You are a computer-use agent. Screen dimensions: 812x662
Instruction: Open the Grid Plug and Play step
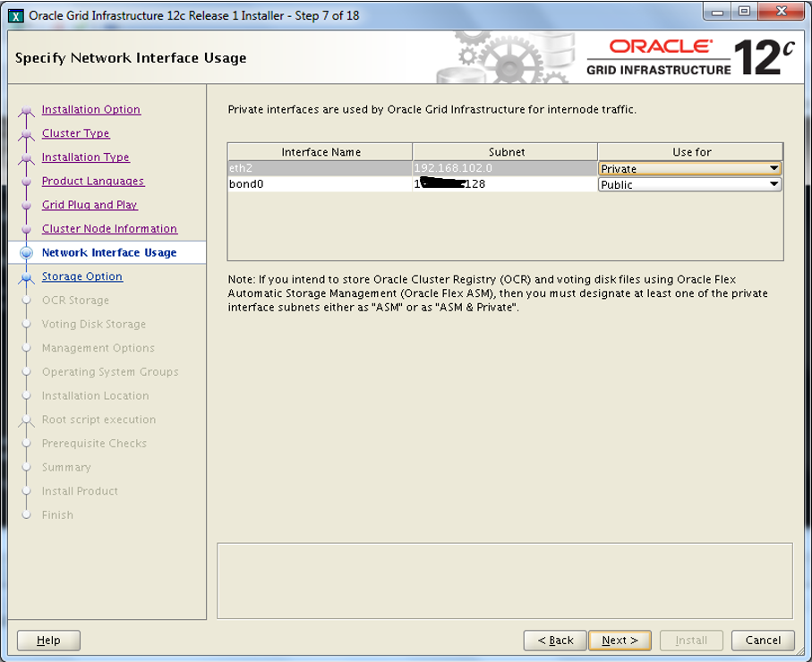[x=90, y=205]
